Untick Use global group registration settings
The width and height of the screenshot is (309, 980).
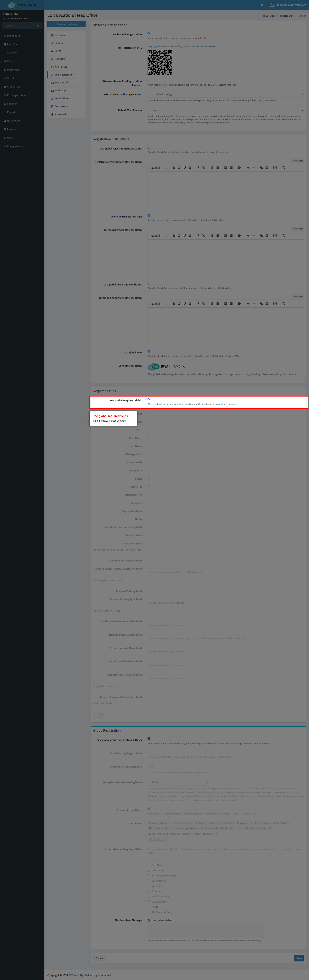(149, 739)
